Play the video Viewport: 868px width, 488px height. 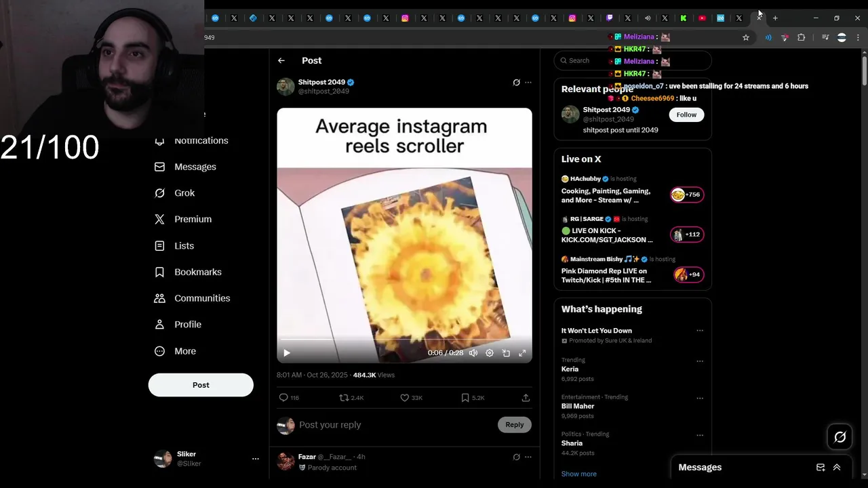[x=287, y=353]
